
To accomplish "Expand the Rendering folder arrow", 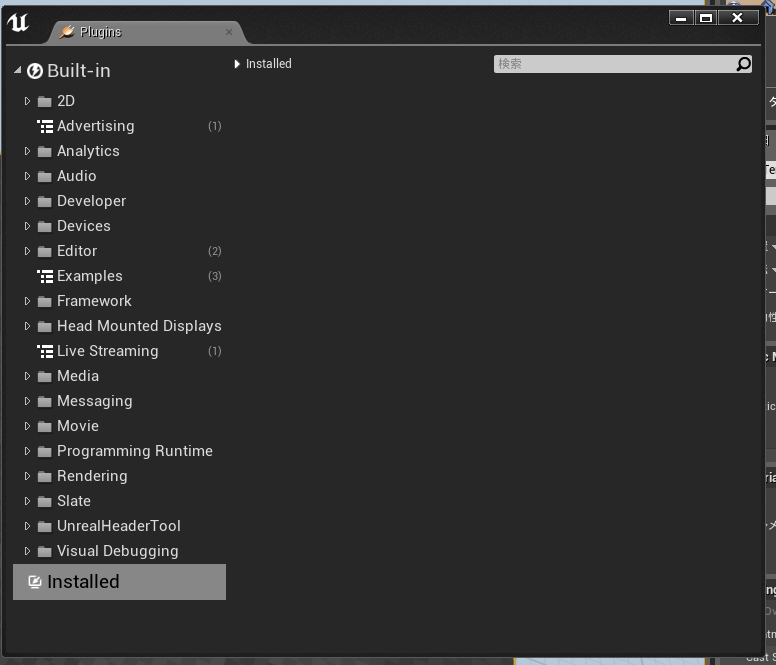I will pos(27,476).
